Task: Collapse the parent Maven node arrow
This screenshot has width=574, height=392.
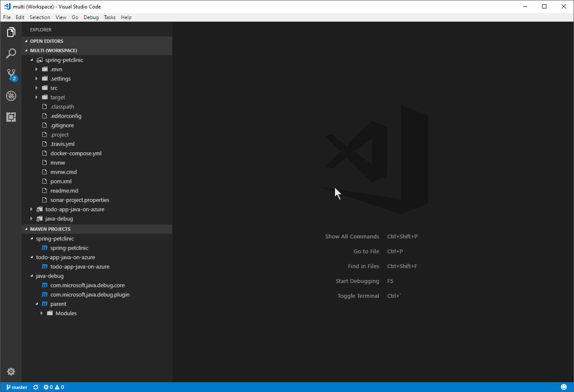Action: (x=37, y=304)
